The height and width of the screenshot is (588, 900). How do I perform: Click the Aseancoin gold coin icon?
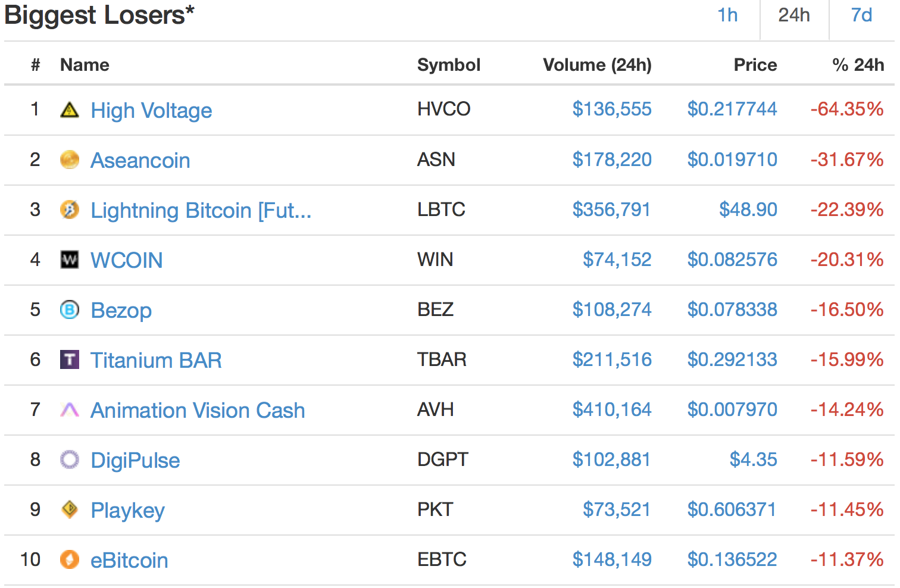coord(70,159)
